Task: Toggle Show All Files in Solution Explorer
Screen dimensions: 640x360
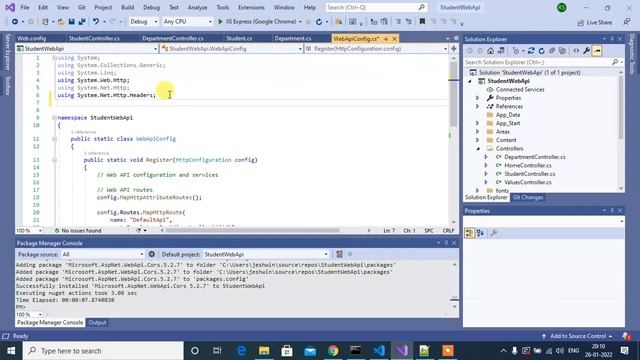Action: coord(562,51)
